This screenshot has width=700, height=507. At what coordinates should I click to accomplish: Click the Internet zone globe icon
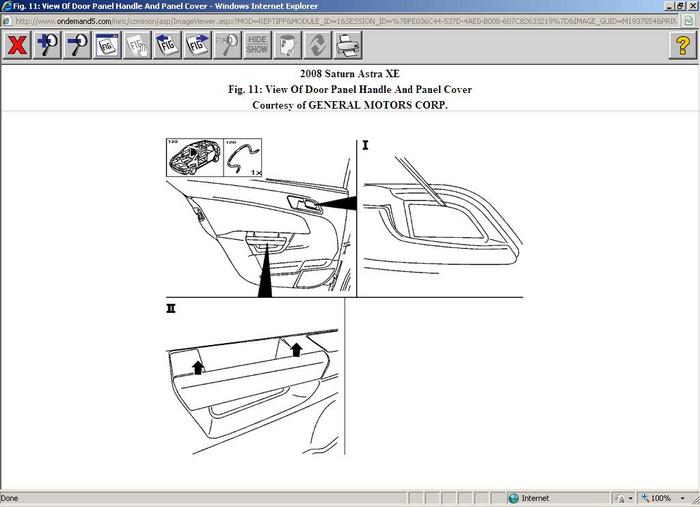pyautogui.click(x=513, y=498)
